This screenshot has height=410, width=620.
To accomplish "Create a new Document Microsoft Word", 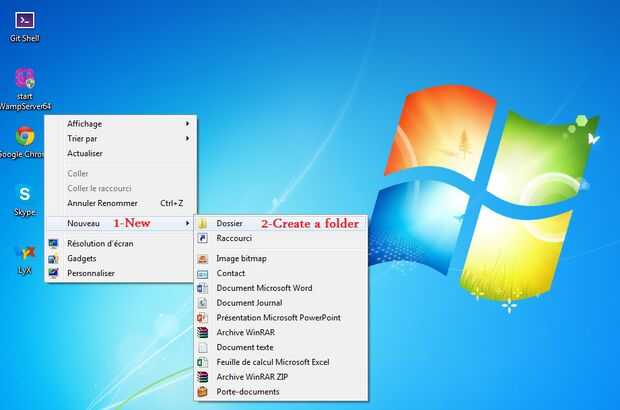I will coord(281,288).
